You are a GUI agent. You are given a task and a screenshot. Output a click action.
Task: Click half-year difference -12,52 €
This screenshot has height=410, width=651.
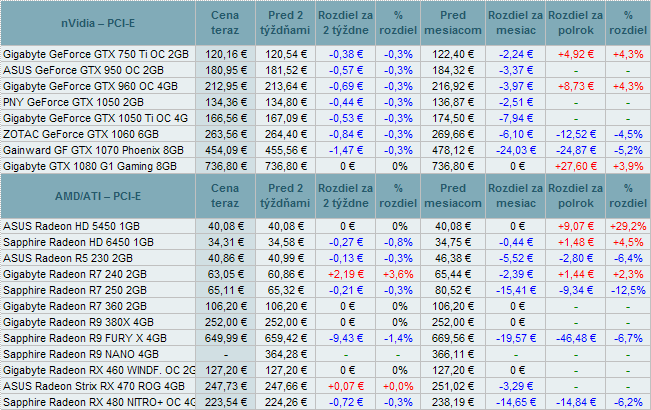pyautogui.click(x=576, y=134)
